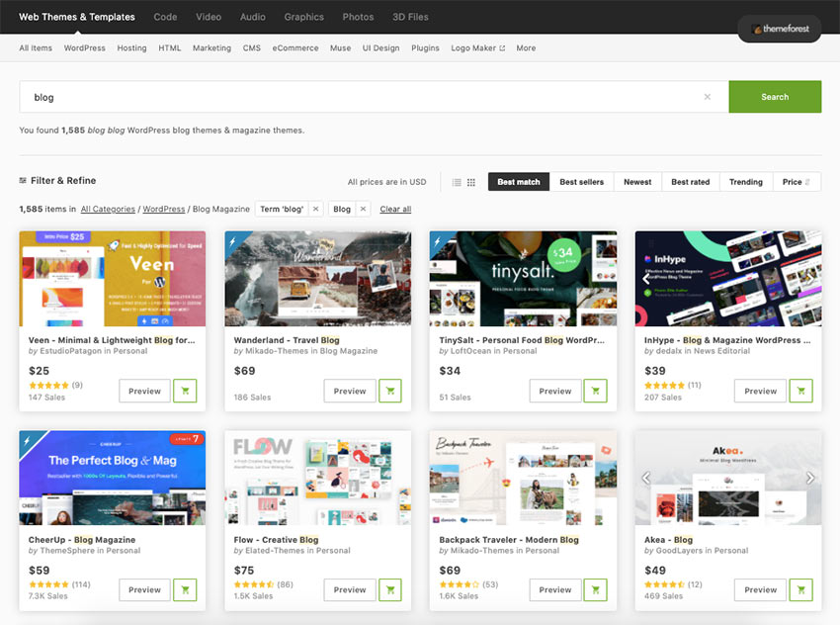840x625 pixels.
Task: Preview the Flow theme
Action: [350, 589]
